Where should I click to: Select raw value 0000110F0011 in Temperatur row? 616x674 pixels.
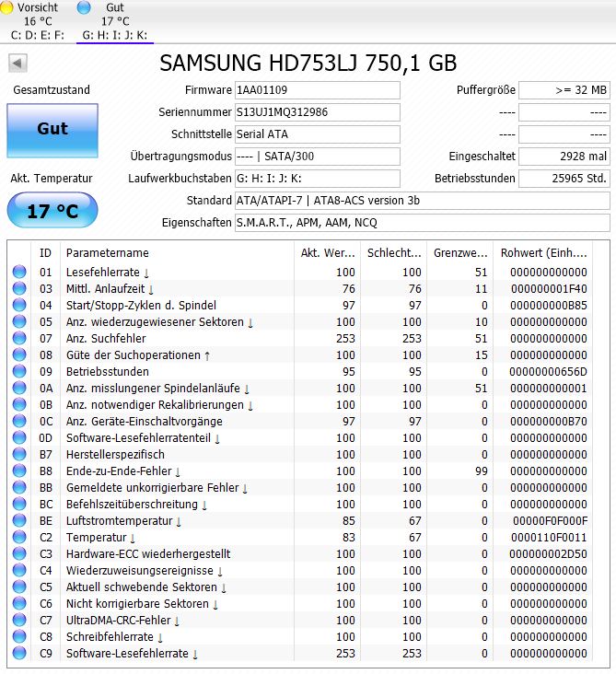550,538
